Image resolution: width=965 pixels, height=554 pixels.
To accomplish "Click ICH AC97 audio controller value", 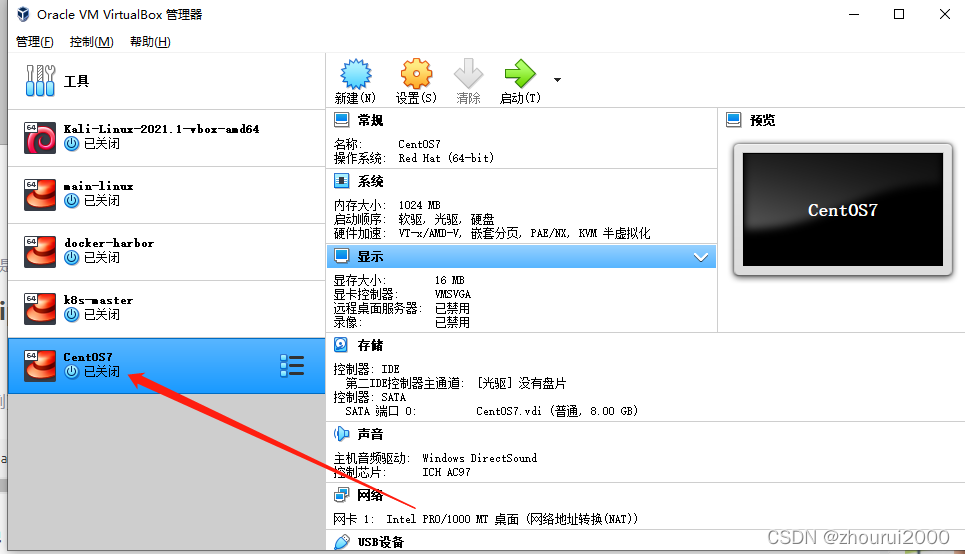I will coord(446,472).
